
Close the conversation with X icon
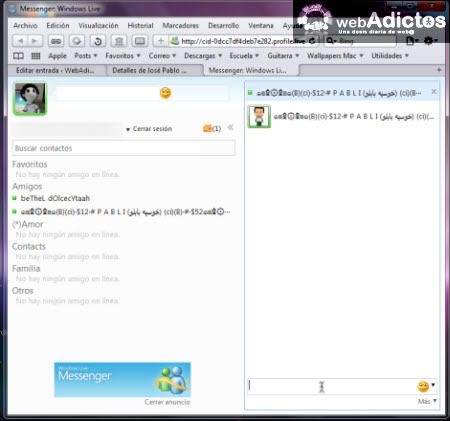pos(434,91)
